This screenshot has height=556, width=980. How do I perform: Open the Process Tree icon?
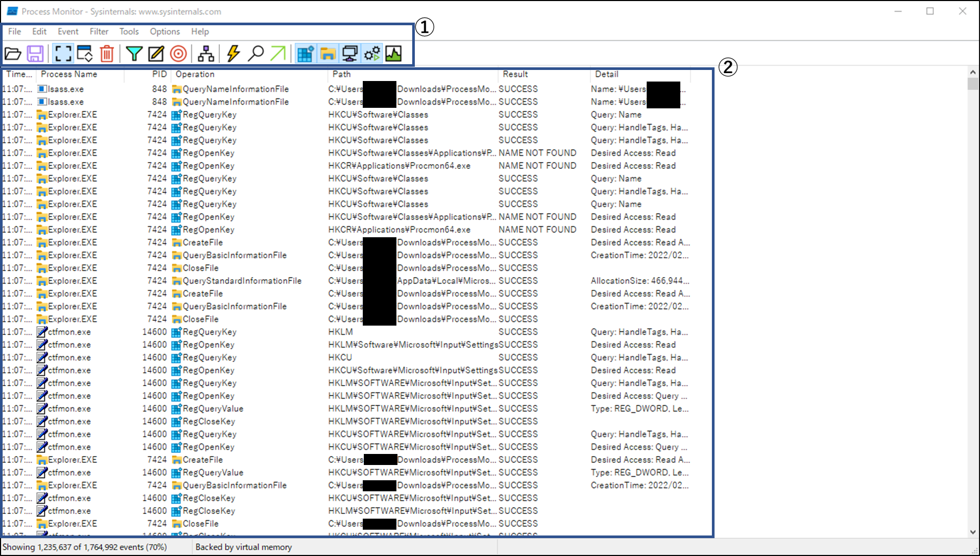206,54
